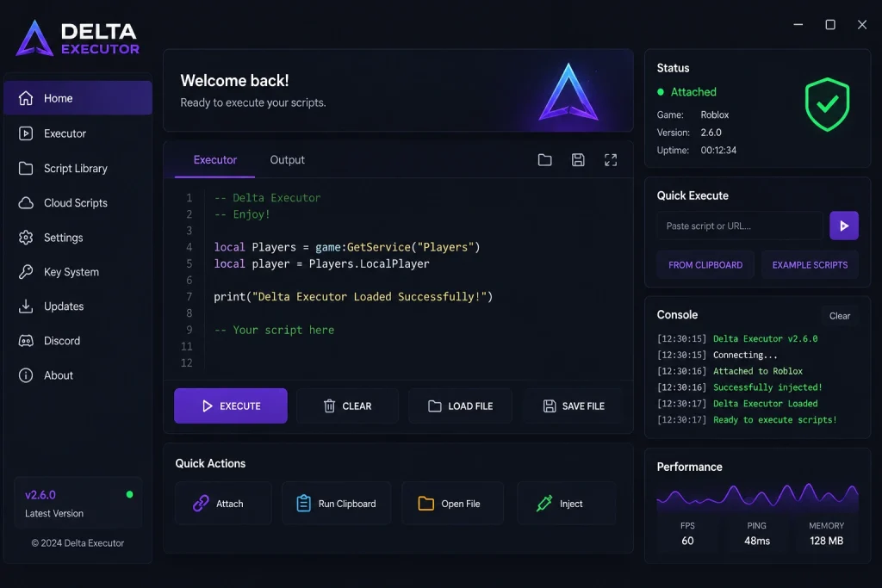The height and width of the screenshot is (588, 882).
Task: Click the 128 MB MEMORY value
Action: pyautogui.click(x=826, y=541)
